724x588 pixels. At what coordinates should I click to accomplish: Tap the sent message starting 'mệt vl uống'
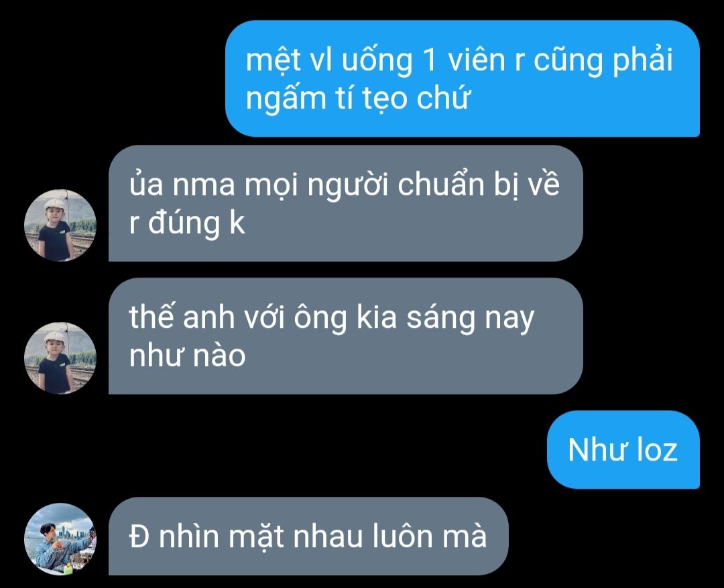tap(463, 78)
